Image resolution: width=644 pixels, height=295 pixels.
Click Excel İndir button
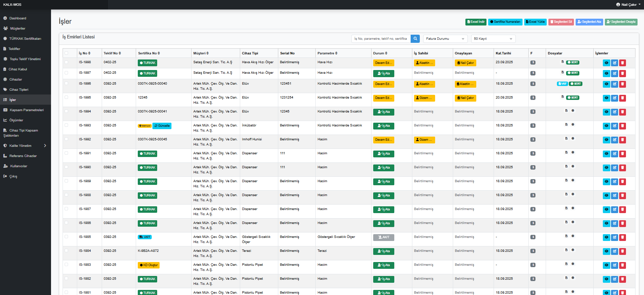click(x=476, y=22)
